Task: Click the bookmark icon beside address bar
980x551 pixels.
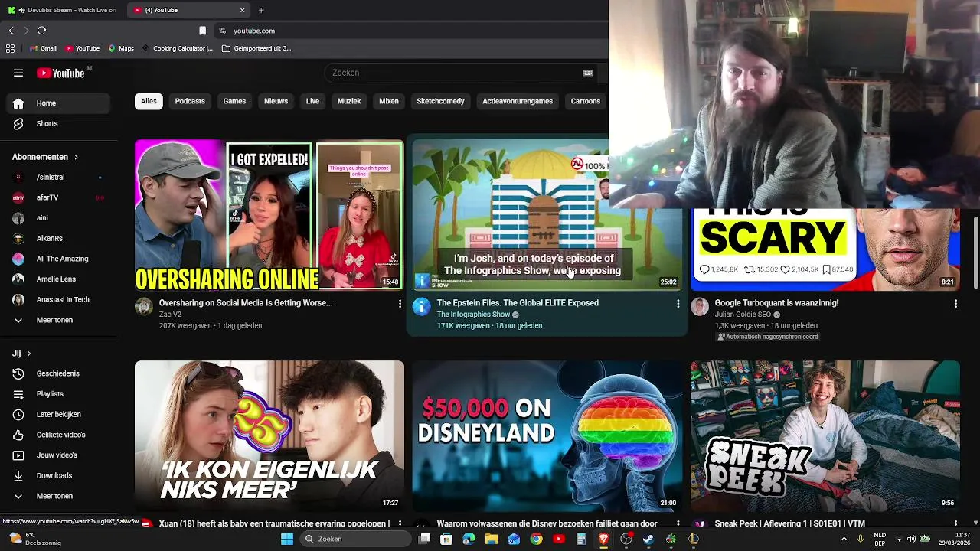Action: (x=202, y=31)
